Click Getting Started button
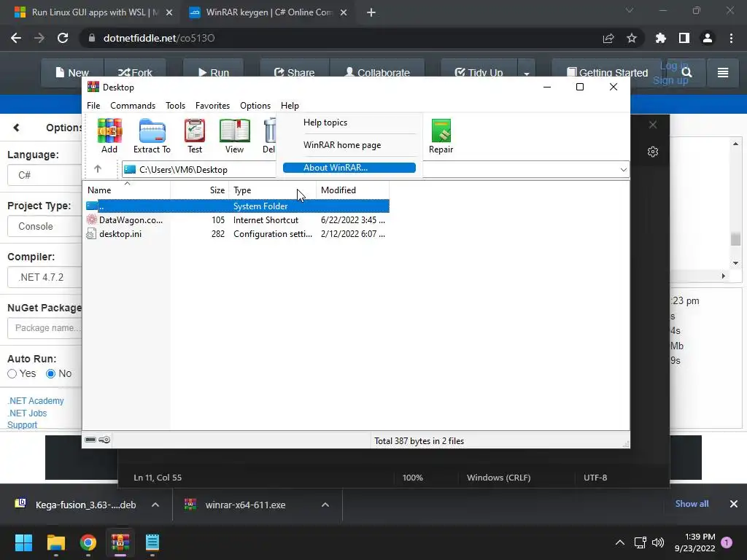 click(607, 73)
